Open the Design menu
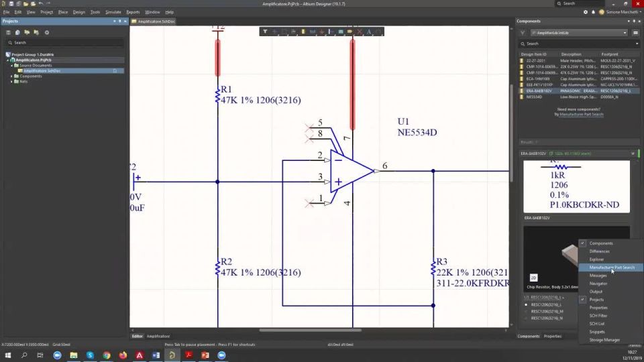This screenshot has width=644, height=362. point(79,12)
